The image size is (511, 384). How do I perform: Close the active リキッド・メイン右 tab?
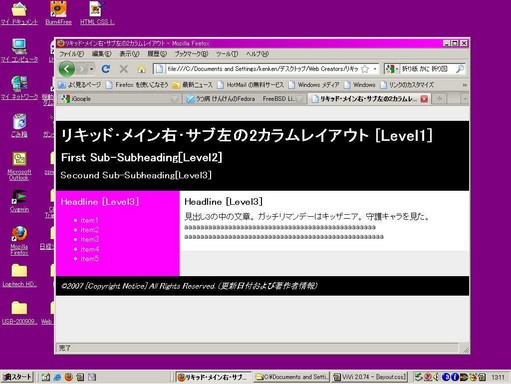424,99
